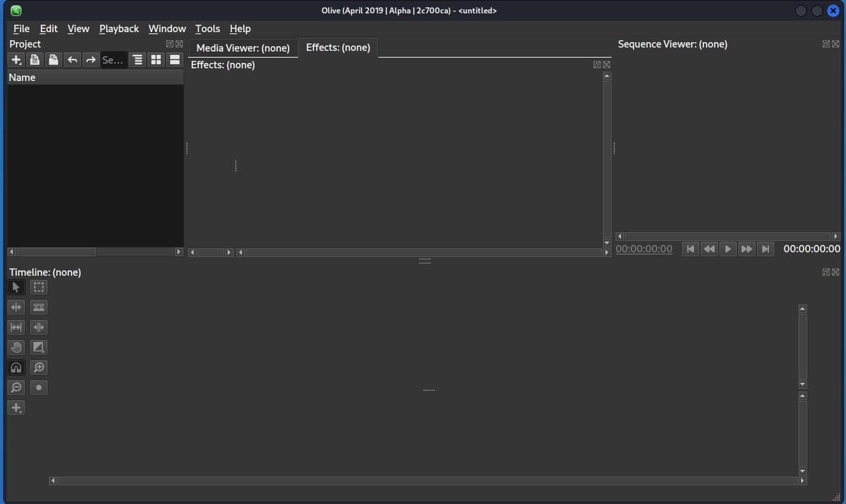Open the View menu
Image resolution: width=846 pixels, height=504 pixels.
(x=78, y=29)
